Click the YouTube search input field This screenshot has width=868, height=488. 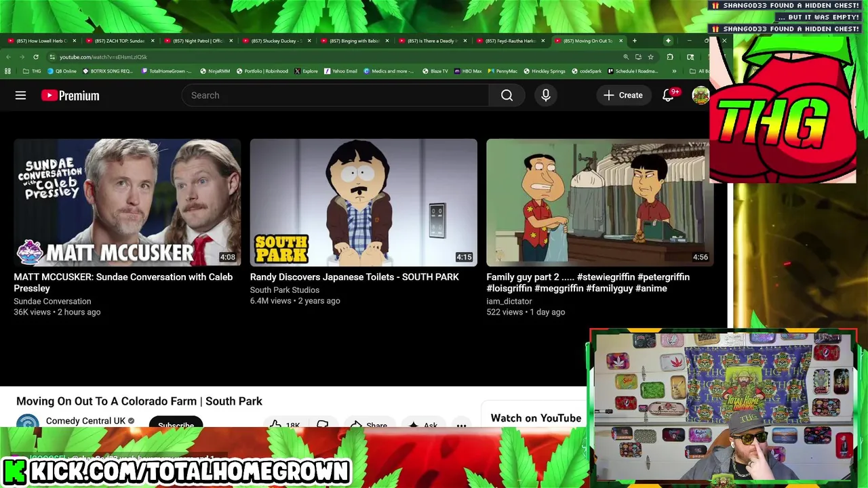(x=336, y=96)
